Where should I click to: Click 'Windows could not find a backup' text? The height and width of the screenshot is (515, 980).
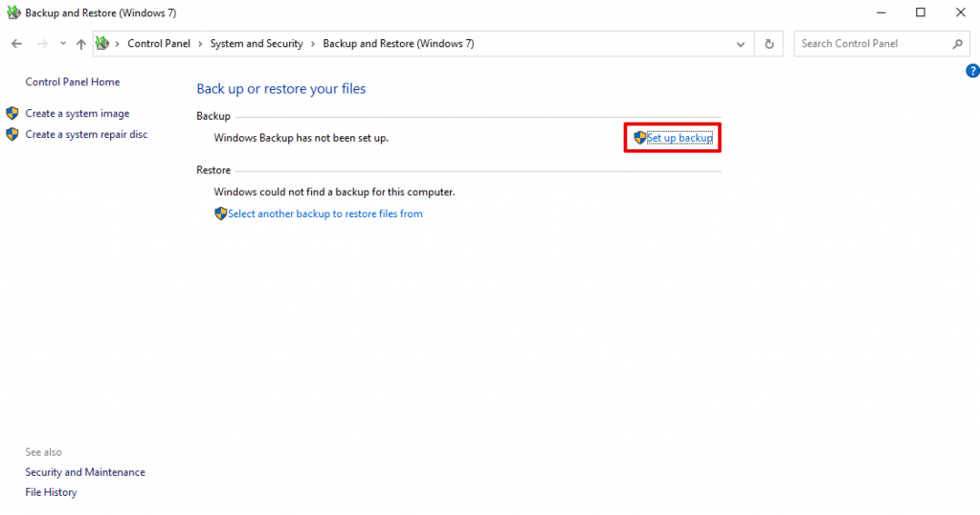pyautogui.click(x=334, y=191)
